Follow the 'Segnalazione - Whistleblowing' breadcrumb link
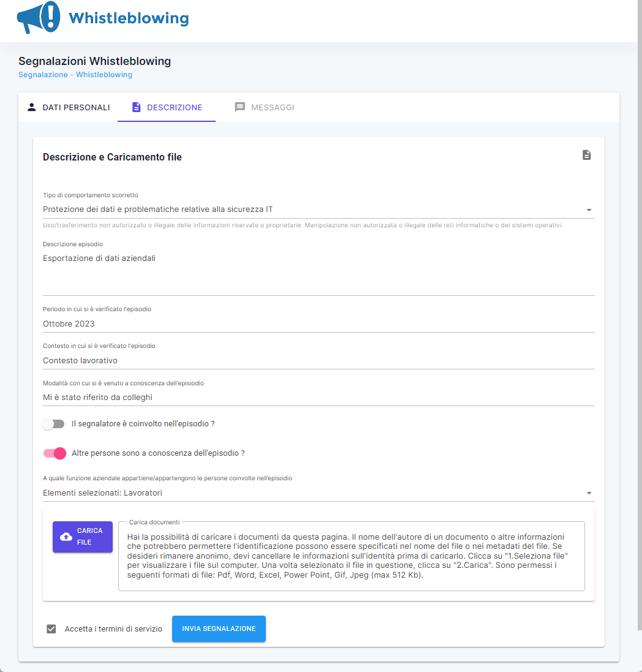The width and height of the screenshot is (642, 672). pyautogui.click(x=75, y=75)
